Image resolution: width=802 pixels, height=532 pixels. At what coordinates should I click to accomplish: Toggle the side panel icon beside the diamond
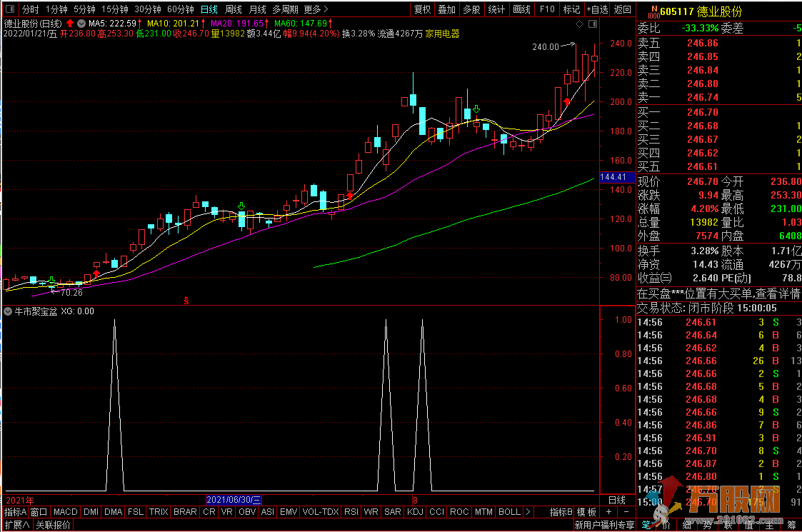click(592, 24)
